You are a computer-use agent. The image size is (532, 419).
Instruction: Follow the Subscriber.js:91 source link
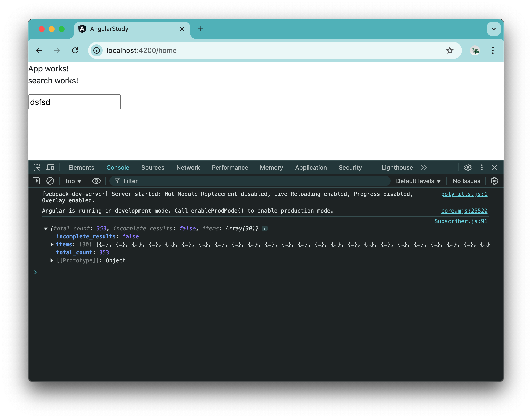[x=461, y=221]
